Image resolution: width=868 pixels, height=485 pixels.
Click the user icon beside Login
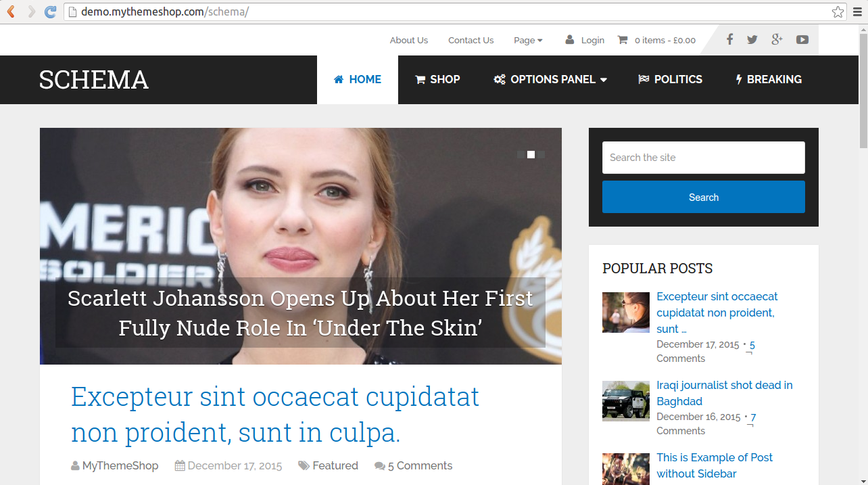tap(570, 40)
